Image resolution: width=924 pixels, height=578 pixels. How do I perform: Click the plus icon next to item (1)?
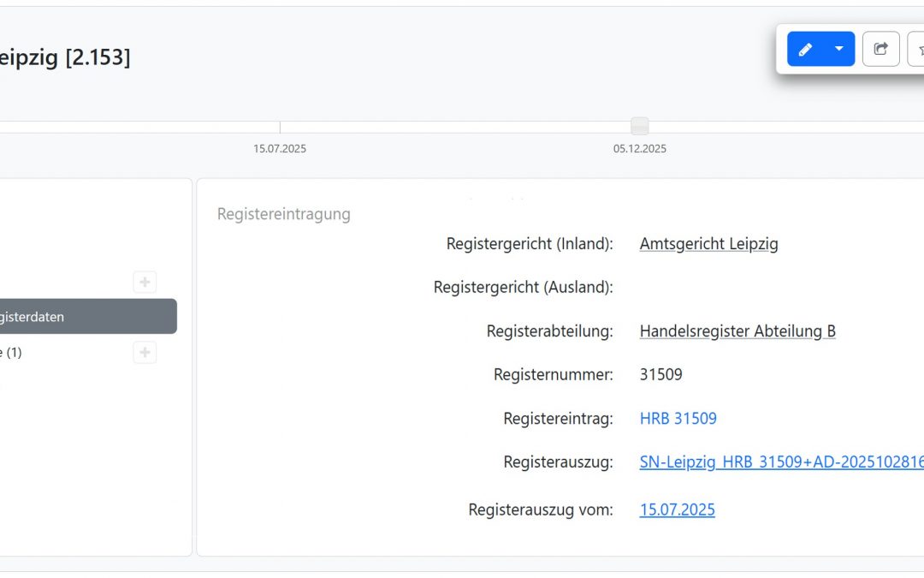(144, 352)
